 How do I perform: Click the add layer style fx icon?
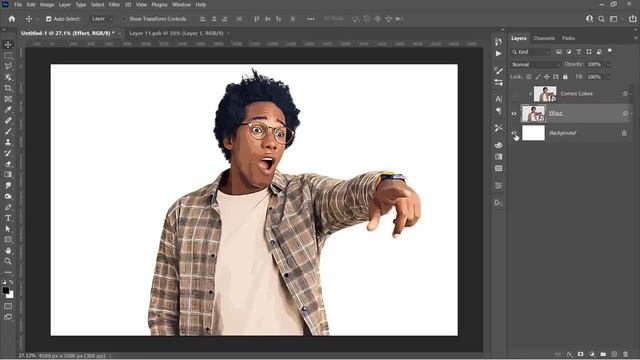point(569,354)
